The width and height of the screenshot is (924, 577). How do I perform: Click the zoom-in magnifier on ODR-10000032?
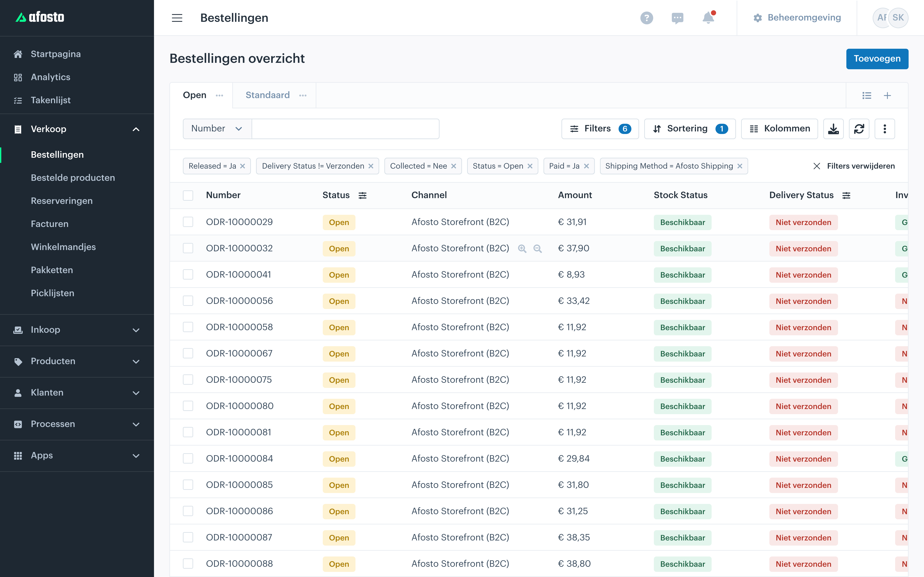tap(522, 248)
